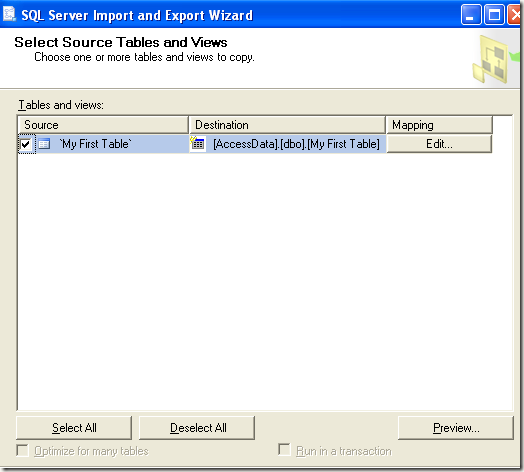Toggle Run in a transaction checkbox

click(284, 450)
